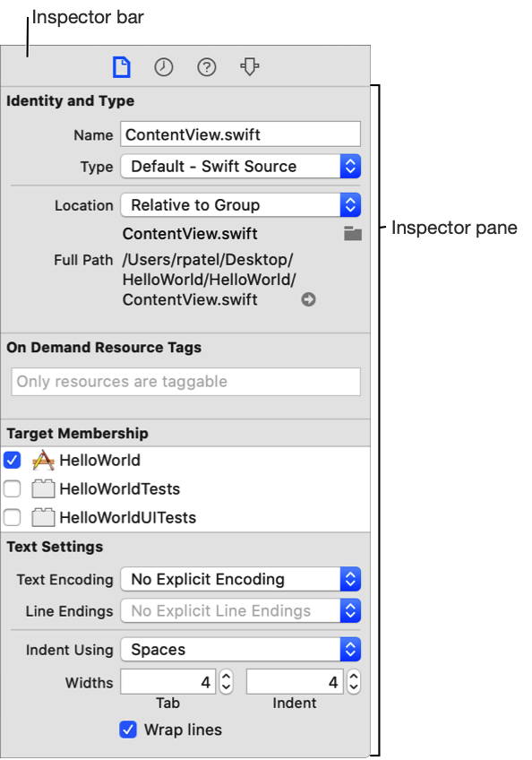Screen dimensions: 532x760
Task: Click the folder icon to choose file location
Action: point(353,234)
